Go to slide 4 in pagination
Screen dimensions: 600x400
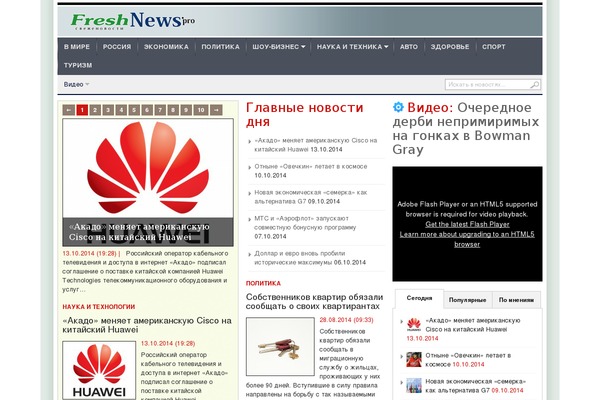click(x=121, y=110)
